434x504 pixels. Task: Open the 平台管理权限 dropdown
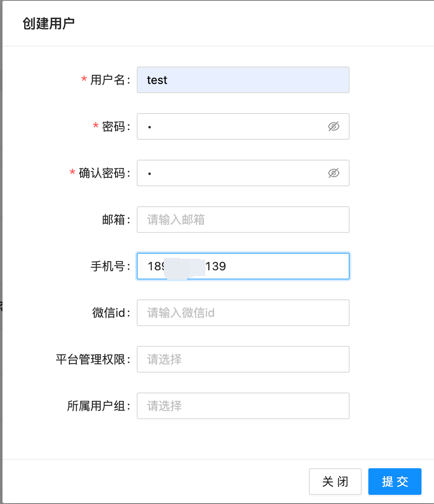pos(243,359)
